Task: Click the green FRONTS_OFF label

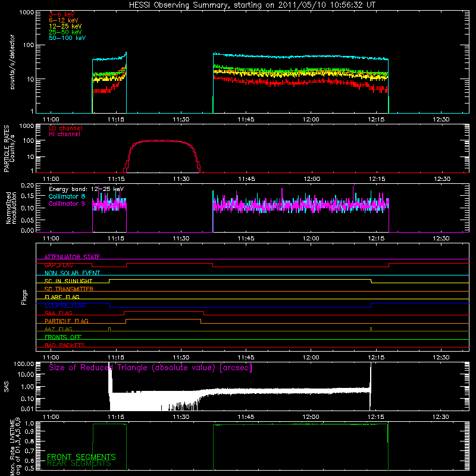Action: pos(63,337)
